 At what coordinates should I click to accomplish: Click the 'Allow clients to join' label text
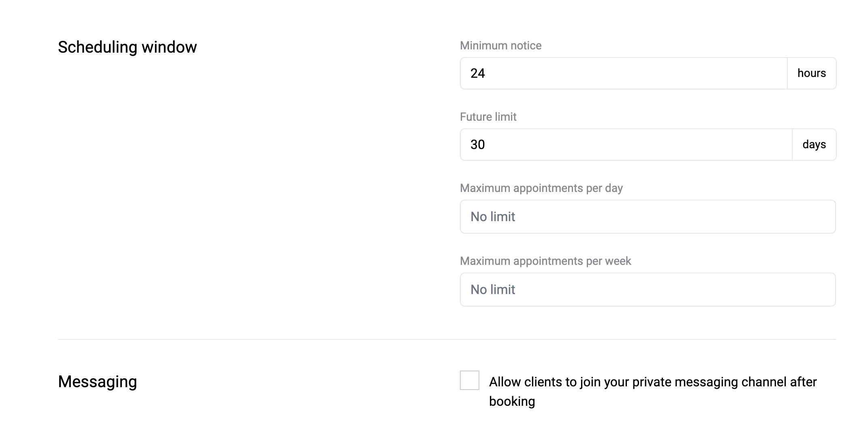(x=653, y=391)
